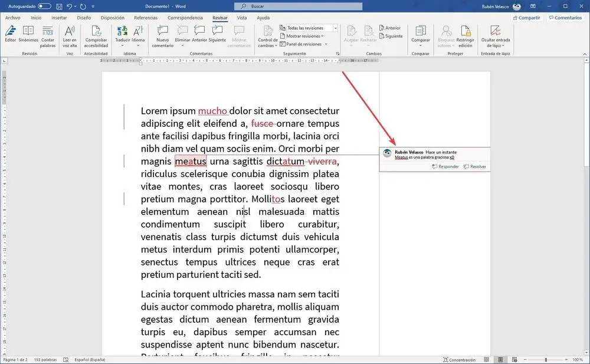Open the Referencias ribbon tab
This screenshot has height=364, width=590.
pos(146,18)
